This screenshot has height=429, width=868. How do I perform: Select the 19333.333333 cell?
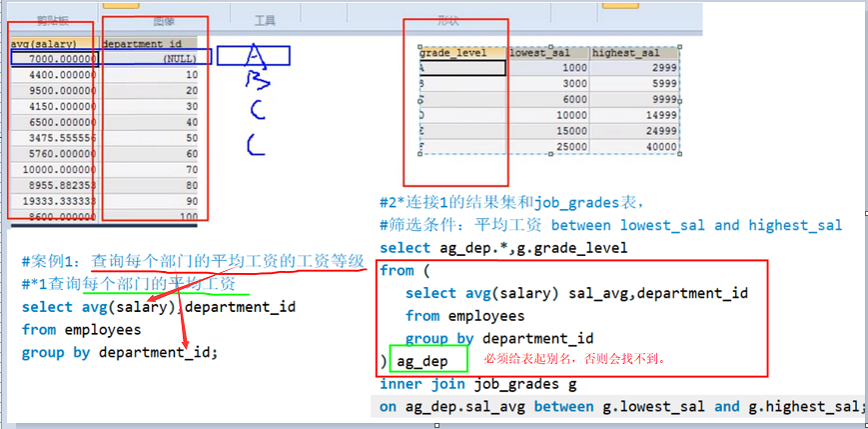click(54, 201)
